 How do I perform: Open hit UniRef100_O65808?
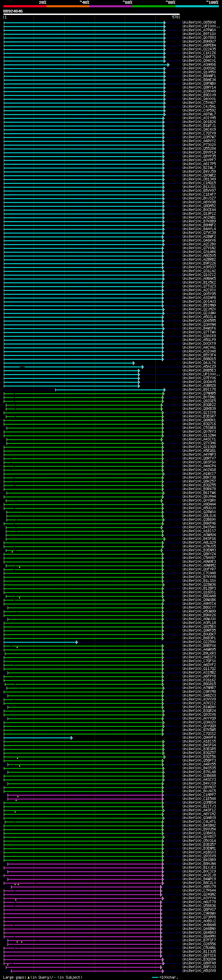199,23
